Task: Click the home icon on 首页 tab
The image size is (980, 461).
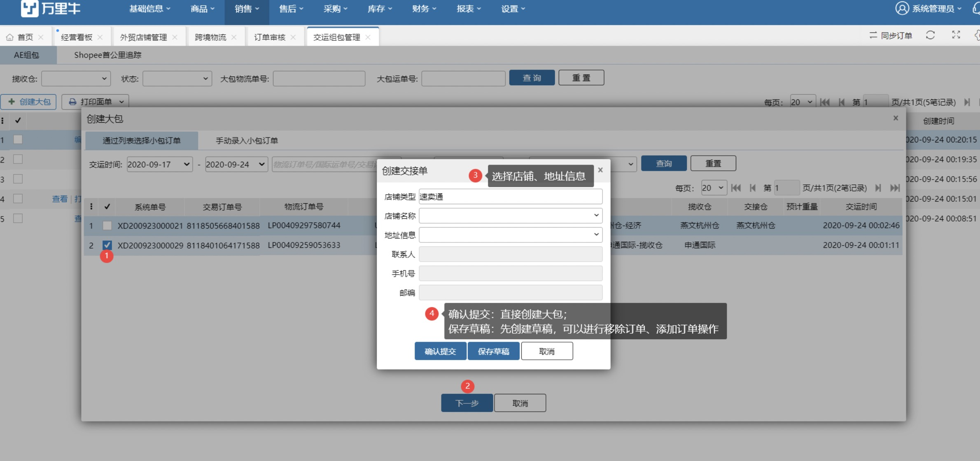Action: pyautogui.click(x=10, y=37)
